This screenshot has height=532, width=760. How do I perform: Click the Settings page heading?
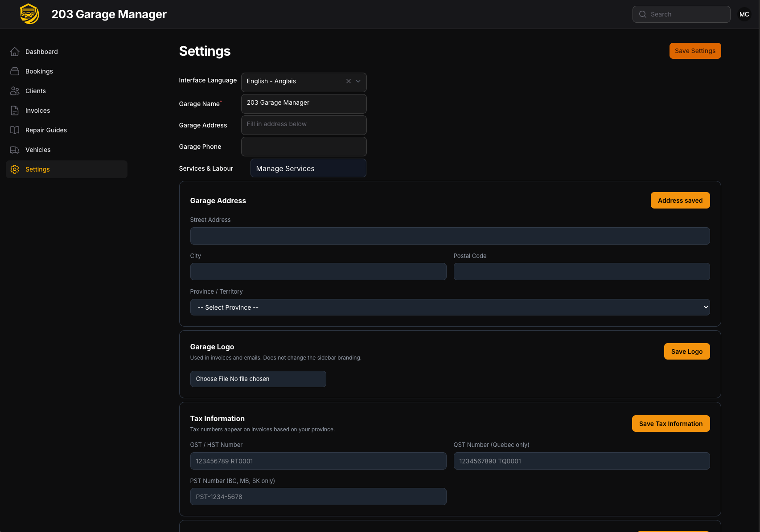click(205, 51)
